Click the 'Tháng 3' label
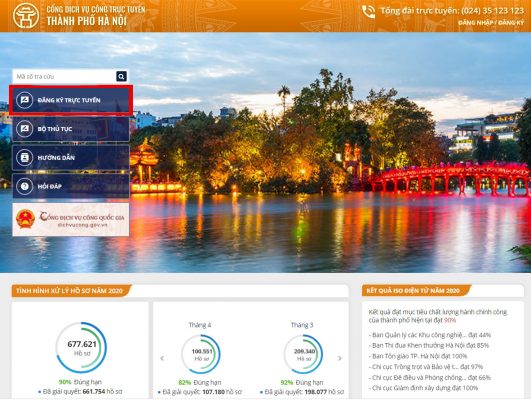Viewport: 531px width, 400px height. (x=302, y=325)
